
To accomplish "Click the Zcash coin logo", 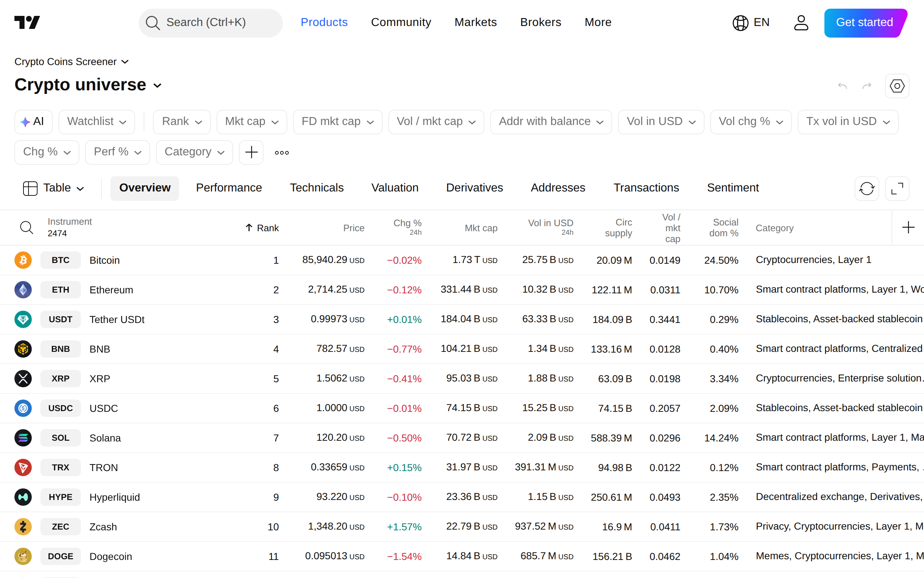I will [23, 527].
